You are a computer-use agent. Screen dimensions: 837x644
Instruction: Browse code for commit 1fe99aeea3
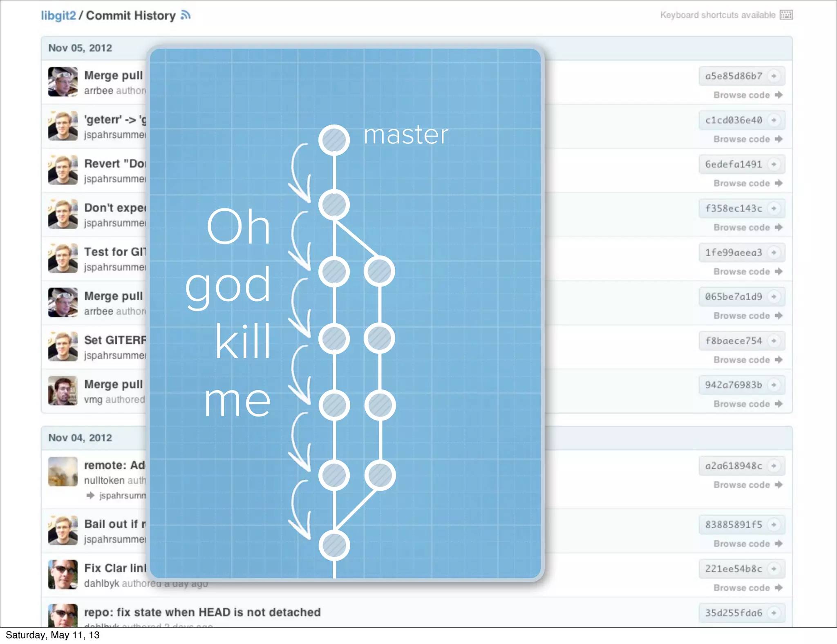[x=748, y=271]
